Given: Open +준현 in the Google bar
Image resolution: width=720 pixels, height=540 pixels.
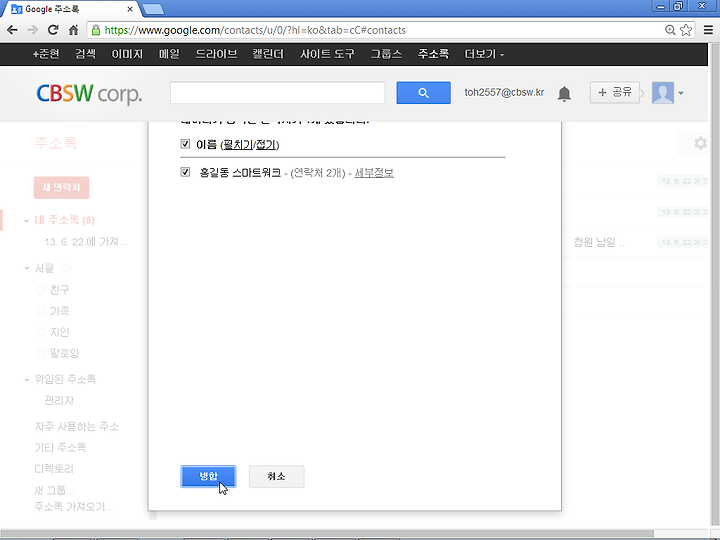Looking at the screenshot, I should pyautogui.click(x=46, y=54).
